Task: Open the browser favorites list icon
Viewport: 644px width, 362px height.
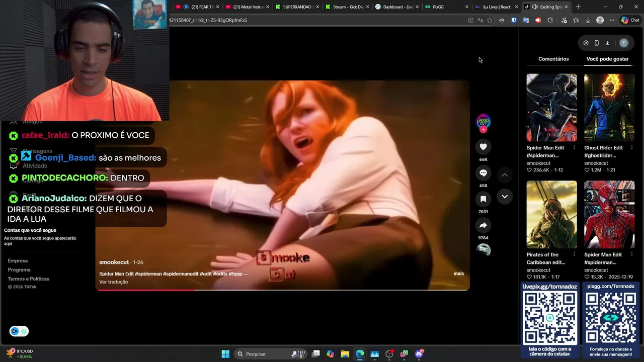Action: (x=576, y=20)
